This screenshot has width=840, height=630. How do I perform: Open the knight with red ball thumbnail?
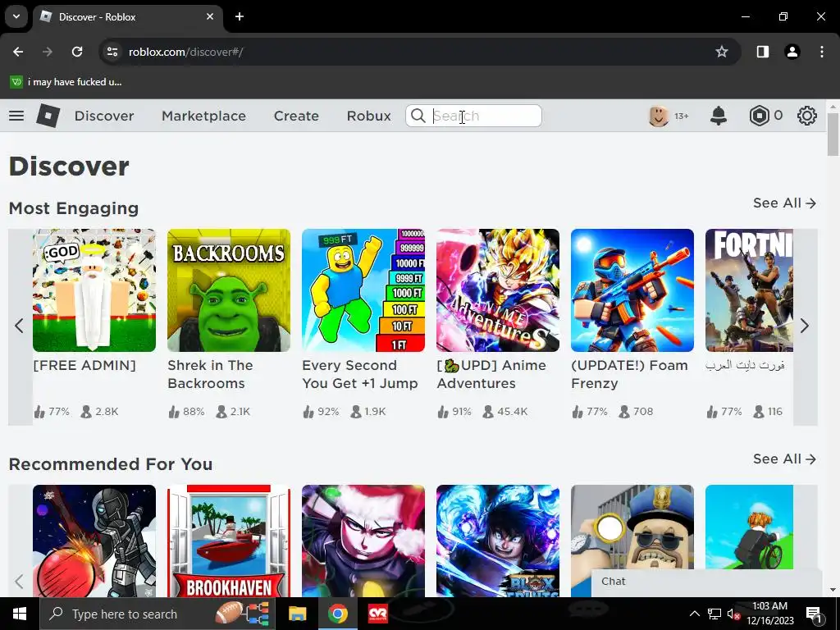tap(94, 541)
